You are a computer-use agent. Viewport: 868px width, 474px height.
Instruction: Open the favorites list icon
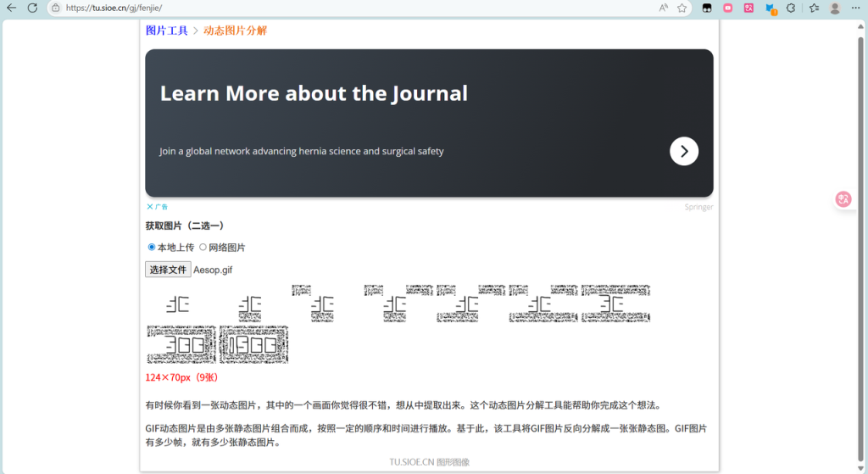pyautogui.click(x=814, y=8)
